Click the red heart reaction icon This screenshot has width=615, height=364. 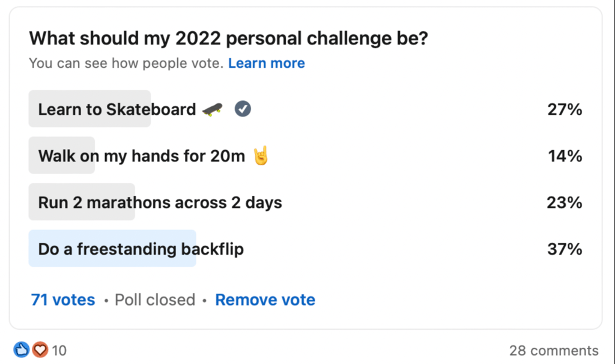click(x=40, y=350)
